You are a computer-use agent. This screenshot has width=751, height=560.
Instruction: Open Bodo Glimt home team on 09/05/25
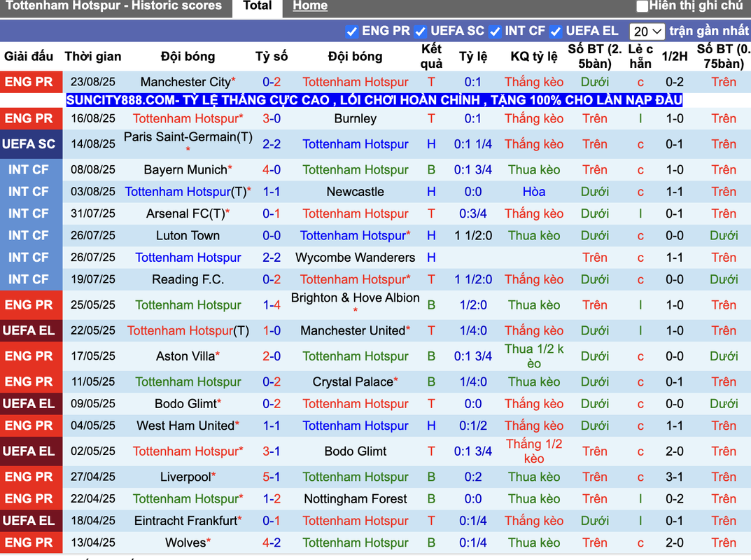click(x=185, y=404)
